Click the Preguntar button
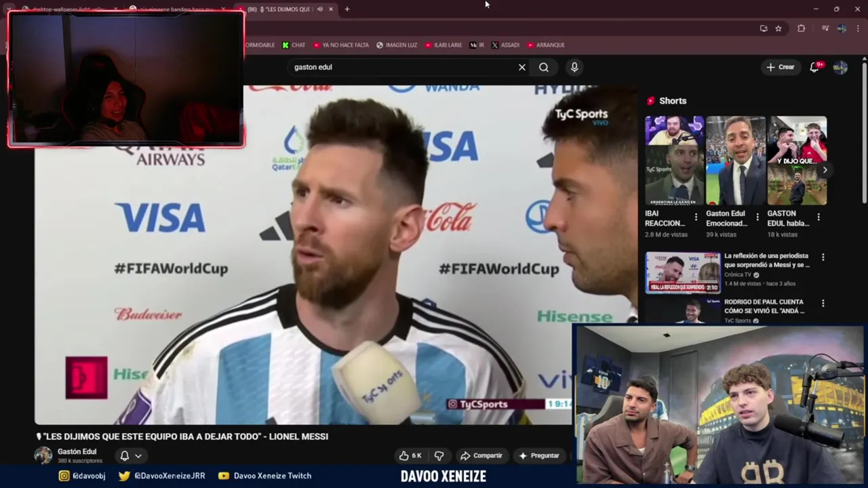Screen dimensions: 868x488 coord(539,455)
